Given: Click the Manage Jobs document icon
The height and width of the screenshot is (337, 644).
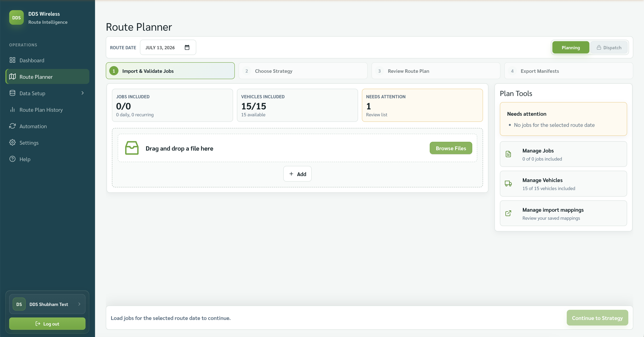Looking at the screenshot, I should (508, 154).
